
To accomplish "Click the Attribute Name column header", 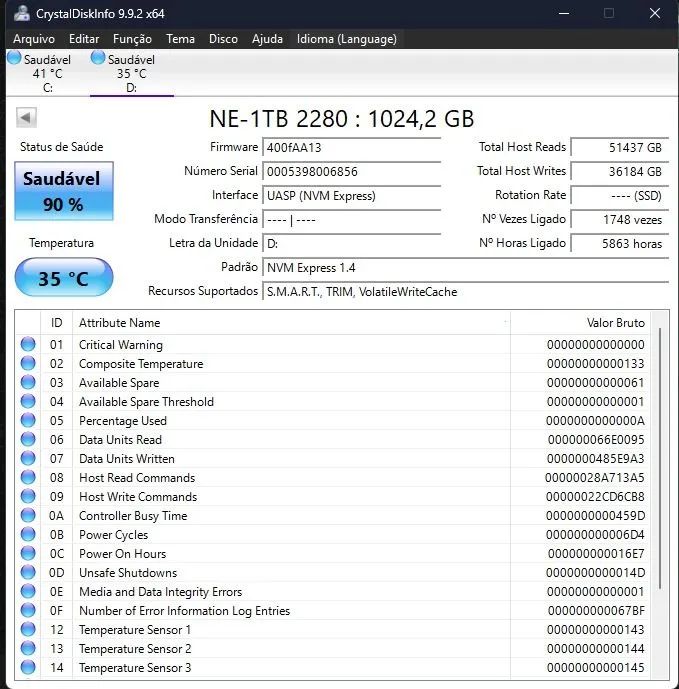I will [x=291, y=323].
